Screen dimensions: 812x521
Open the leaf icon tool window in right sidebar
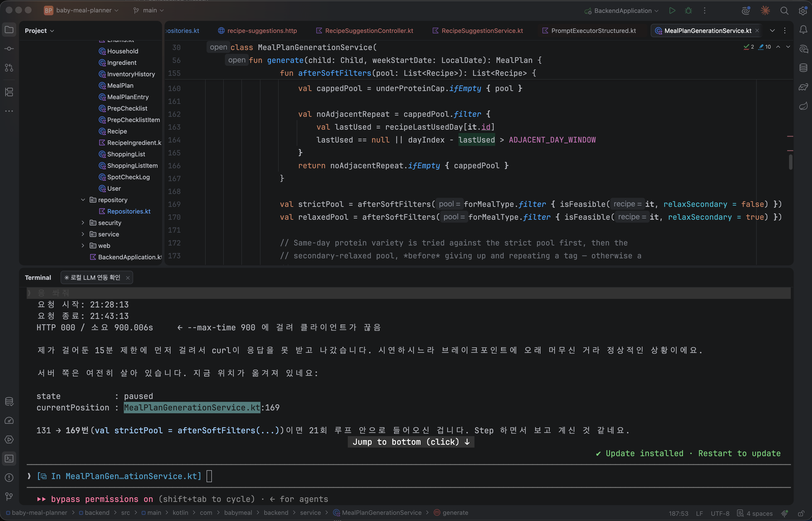coord(803,106)
